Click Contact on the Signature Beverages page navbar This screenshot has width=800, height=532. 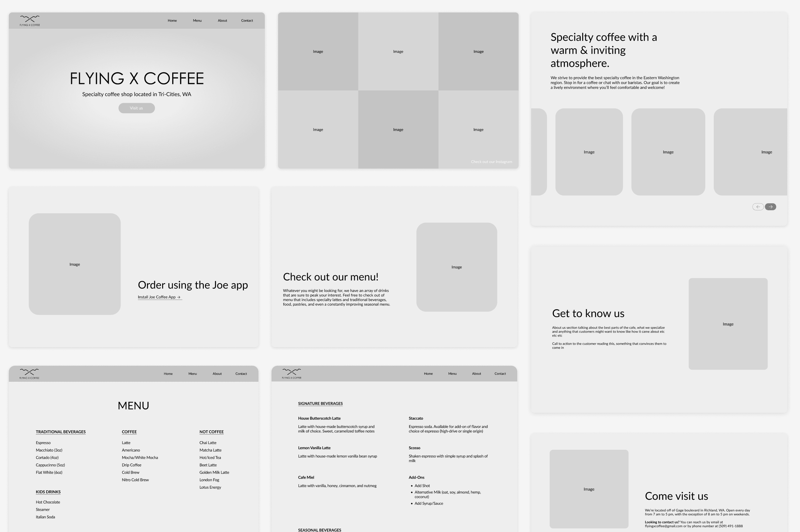coord(500,374)
